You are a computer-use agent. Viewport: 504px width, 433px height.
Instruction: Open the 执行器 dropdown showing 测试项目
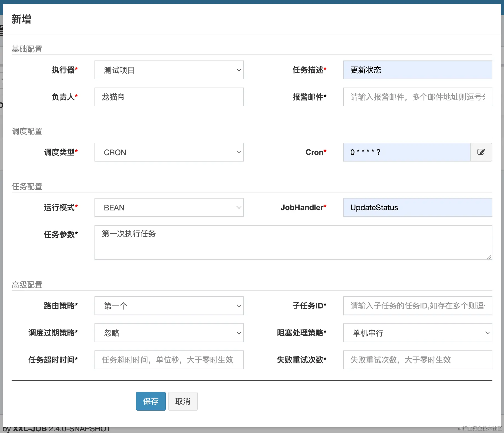coord(169,70)
